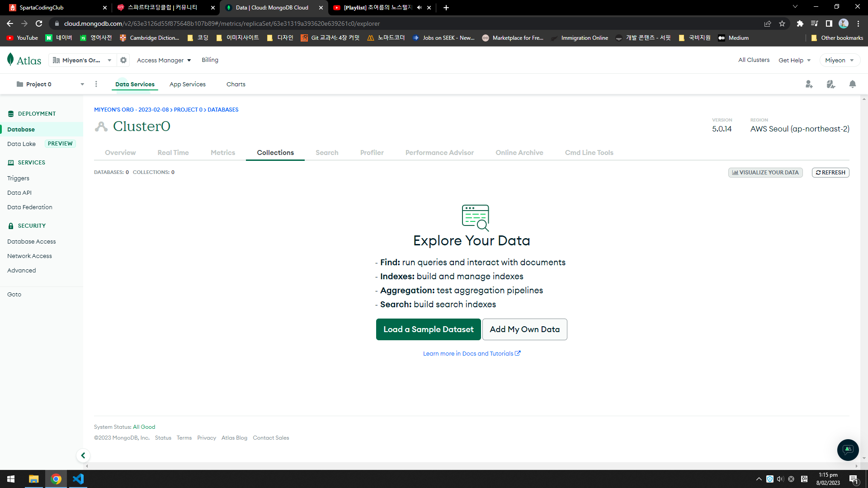
Task: Open Database Access in the sidebar
Action: (31, 241)
